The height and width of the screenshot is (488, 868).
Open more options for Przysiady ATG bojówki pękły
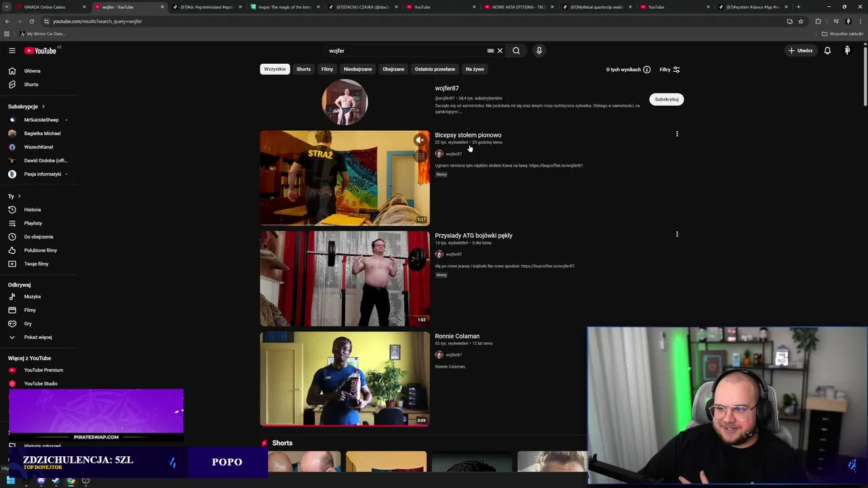[x=677, y=235]
